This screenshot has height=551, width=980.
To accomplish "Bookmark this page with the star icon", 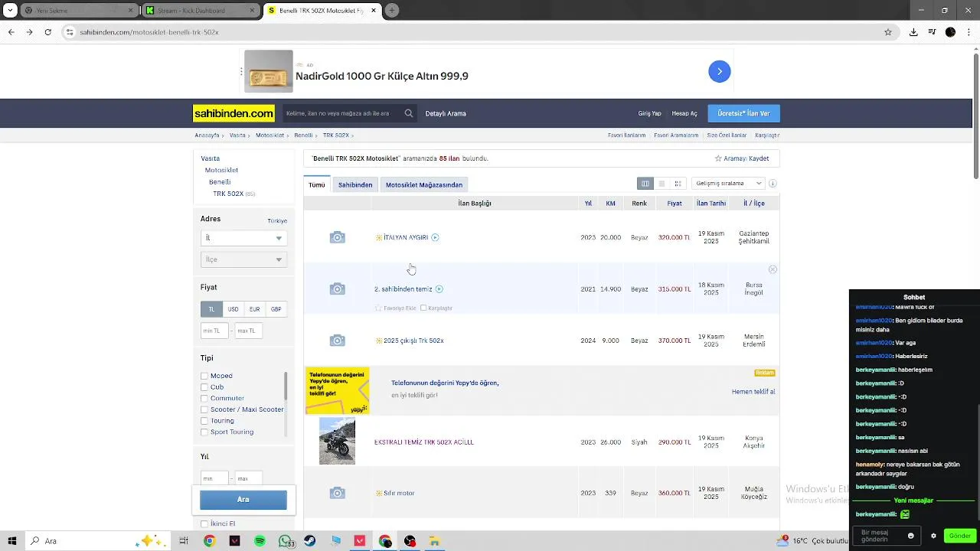I will 888,32.
